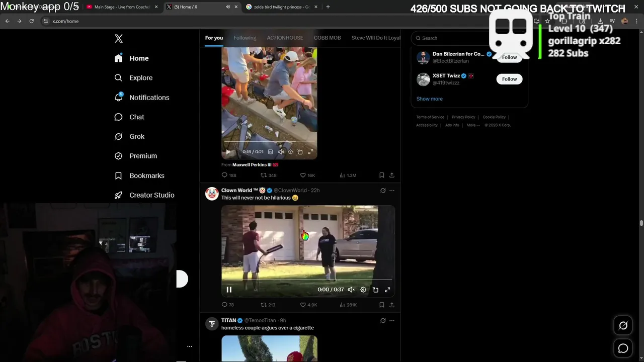Fullscreen the first video
The height and width of the screenshot is (362, 644).
click(310, 152)
